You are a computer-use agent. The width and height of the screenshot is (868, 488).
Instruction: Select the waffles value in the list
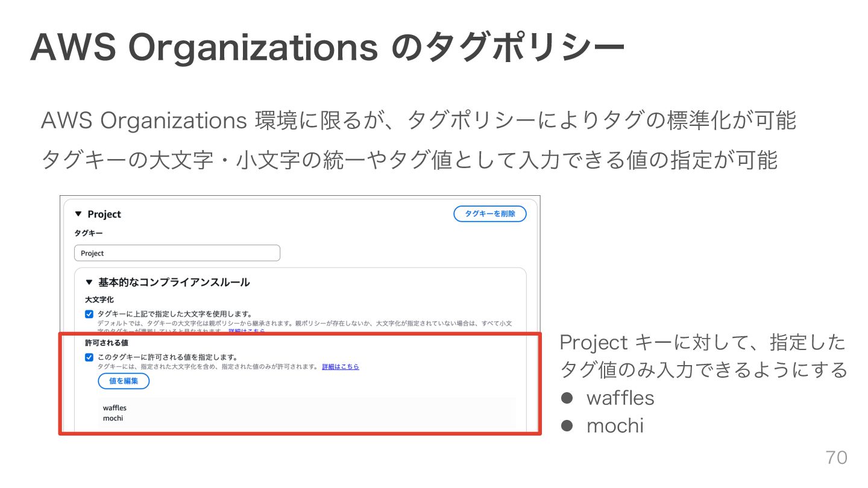coord(115,408)
